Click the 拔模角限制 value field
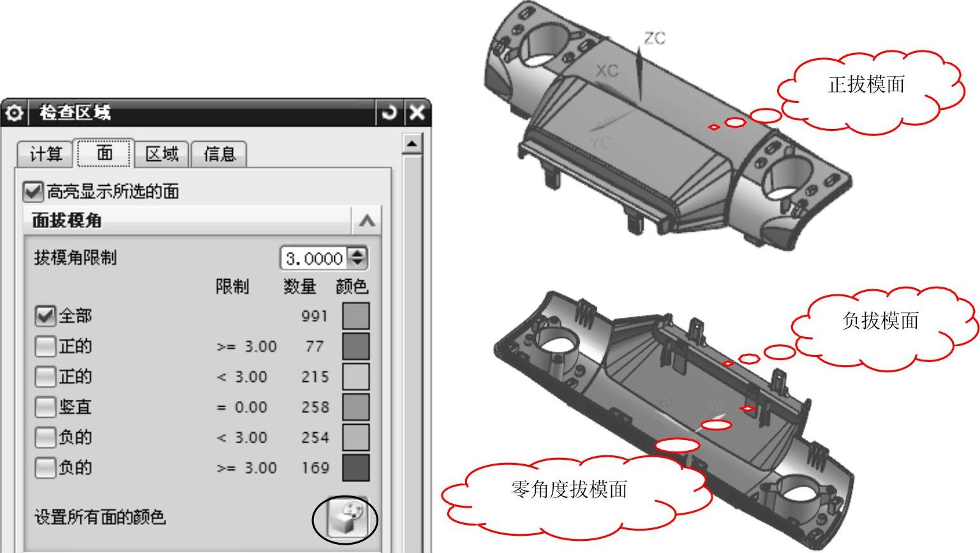The height and width of the screenshot is (553, 980). click(x=315, y=258)
